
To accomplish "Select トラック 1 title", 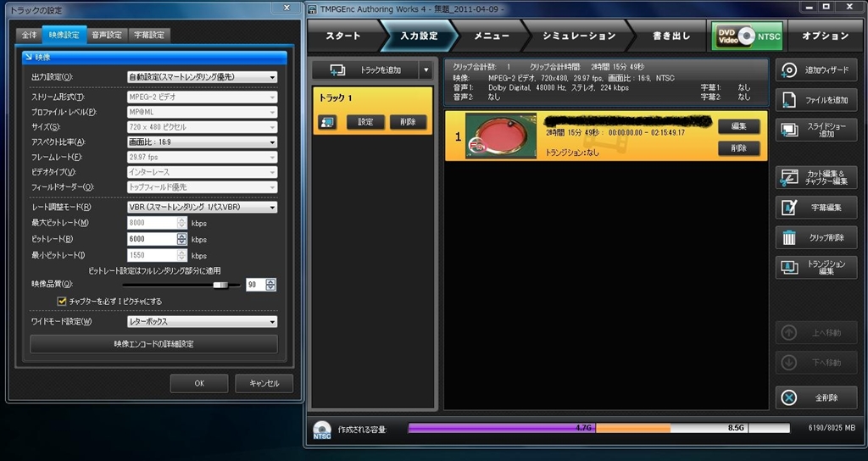I will pyautogui.click(x=336, y=98).
